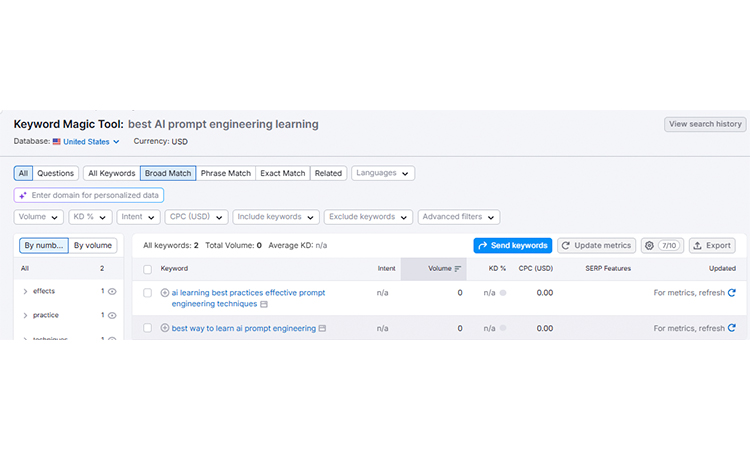Select the All Keywords tab
Viewport: 750px width, 450px height.
point(111,173)
